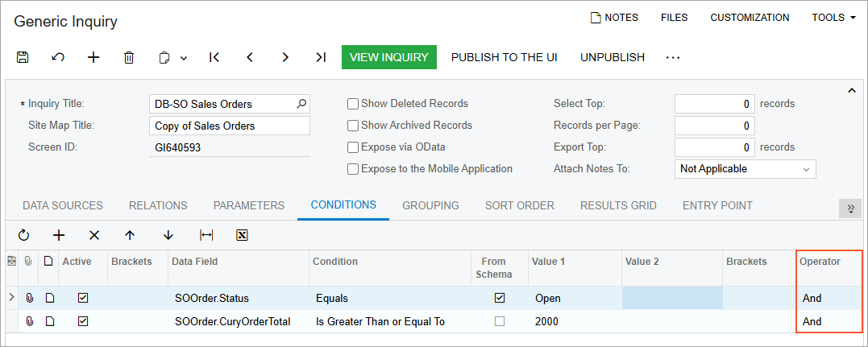Image resolution: width=868 pixels, height=347 pixels.
Task: Open the Attach Notes To dropdown
Action: point(745,169)
